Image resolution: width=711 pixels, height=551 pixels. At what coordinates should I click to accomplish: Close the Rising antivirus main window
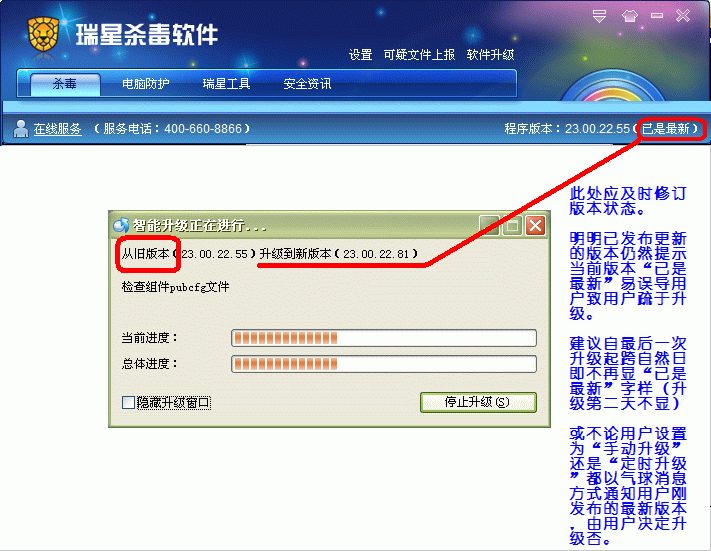(x=683, y=16)
